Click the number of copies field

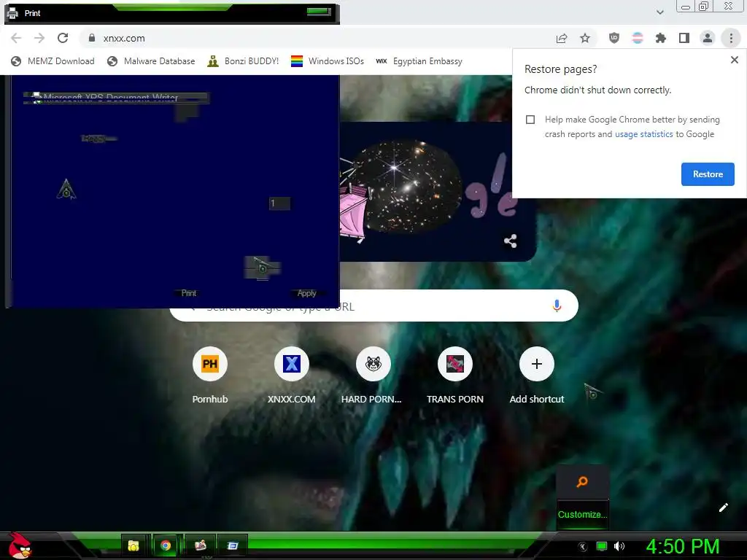279,203
